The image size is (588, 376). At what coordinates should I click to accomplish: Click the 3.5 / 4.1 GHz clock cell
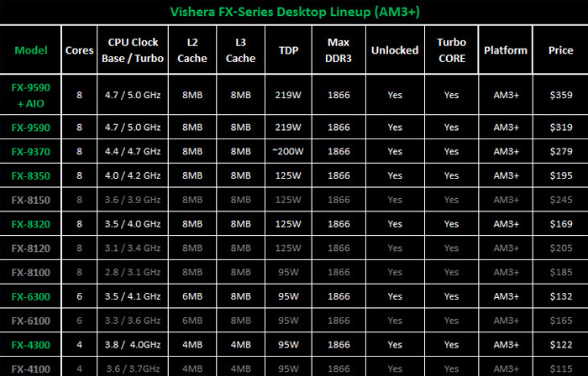point(133,296)
